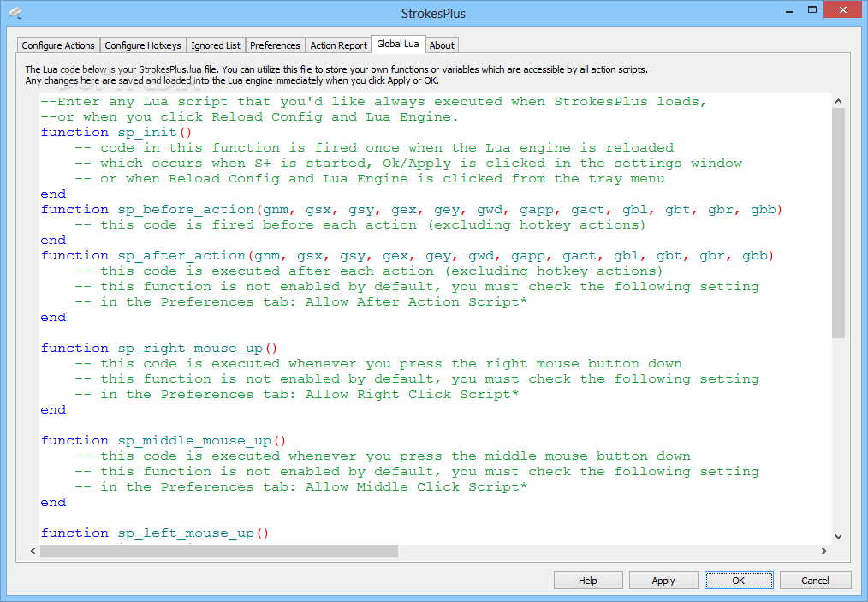Screen dimensions: 868x602
Task: Click the 'Allow Right Click Script*' comment line
Action: [297, 394]
